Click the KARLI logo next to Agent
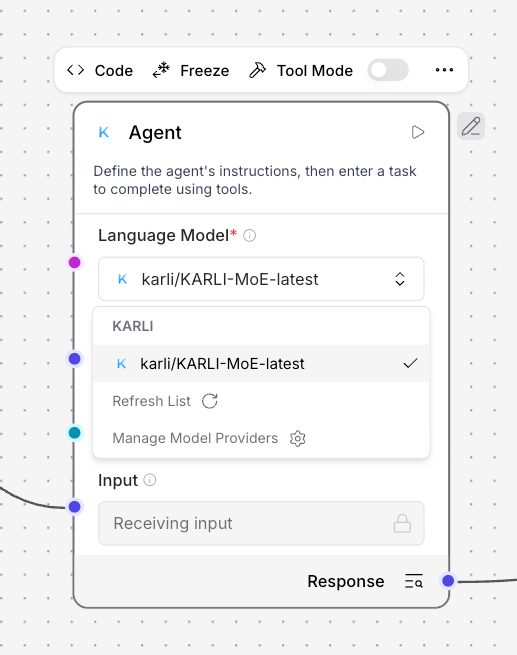This screenshot has height=655, width=517. point(104,132)
